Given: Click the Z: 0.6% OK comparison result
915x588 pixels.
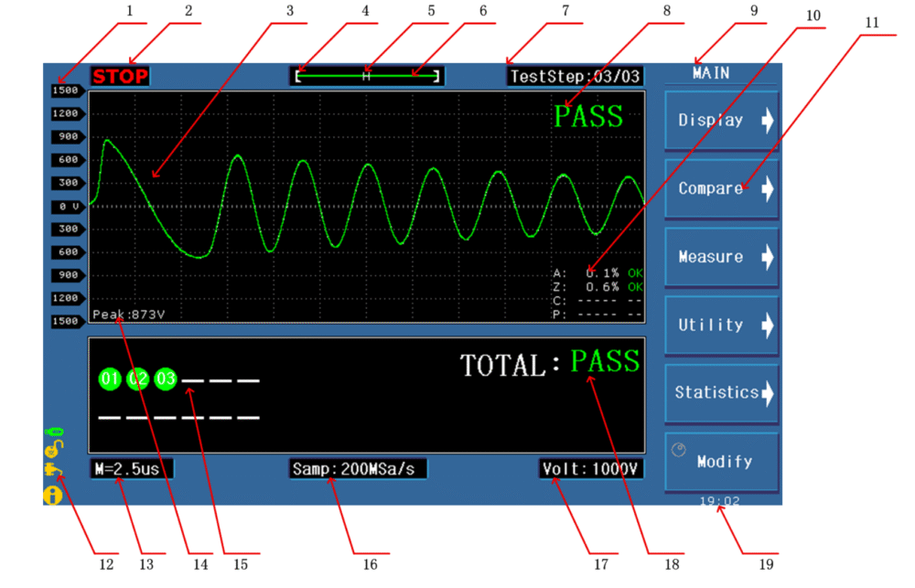Looking at the screenshot, I should [x=598, y=287].
